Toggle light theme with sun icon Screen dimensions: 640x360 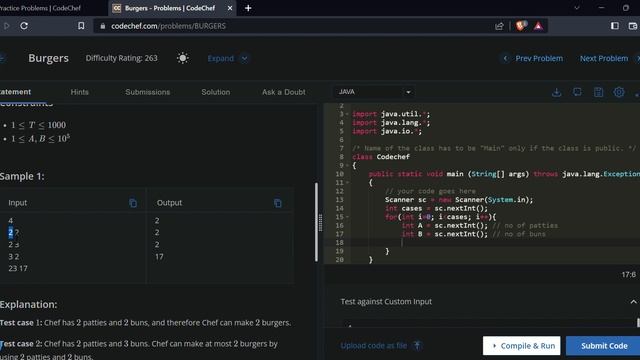point(182,58)
